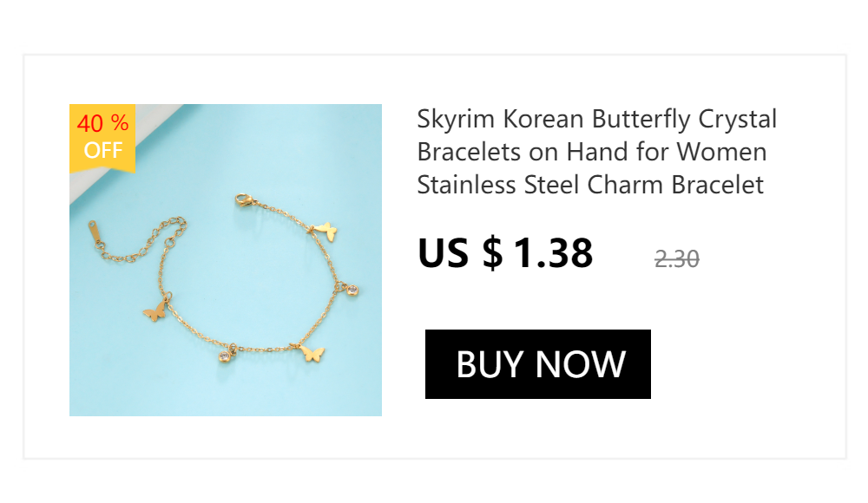Click the lowest butterfly charm on the bracelet
The image size is (868, 503).
(312, 353)
